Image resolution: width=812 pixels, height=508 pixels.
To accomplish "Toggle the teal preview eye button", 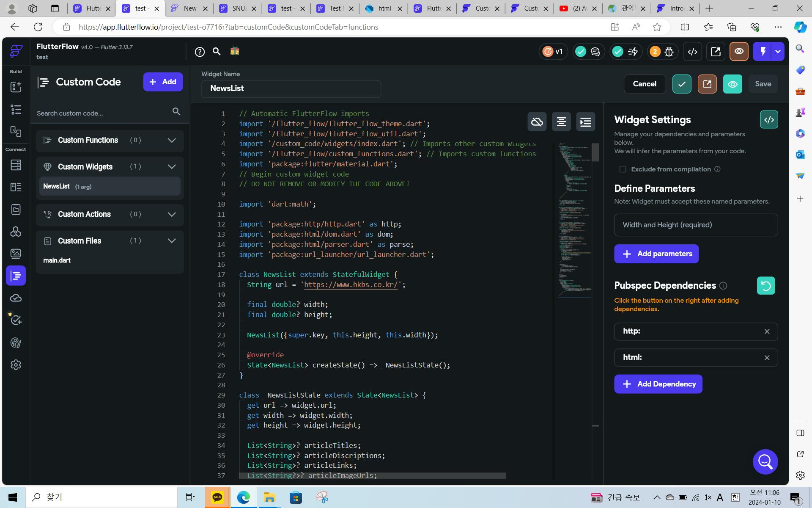I will (x=732, y=84).
